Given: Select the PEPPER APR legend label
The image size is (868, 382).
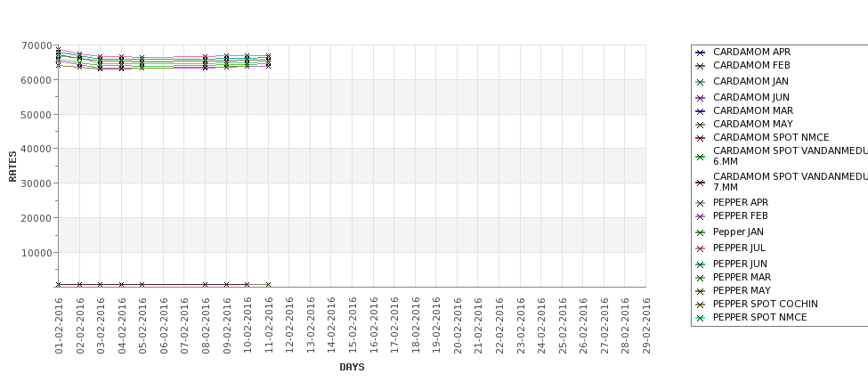Looking at the screenshot, I should tap(741, 203).
